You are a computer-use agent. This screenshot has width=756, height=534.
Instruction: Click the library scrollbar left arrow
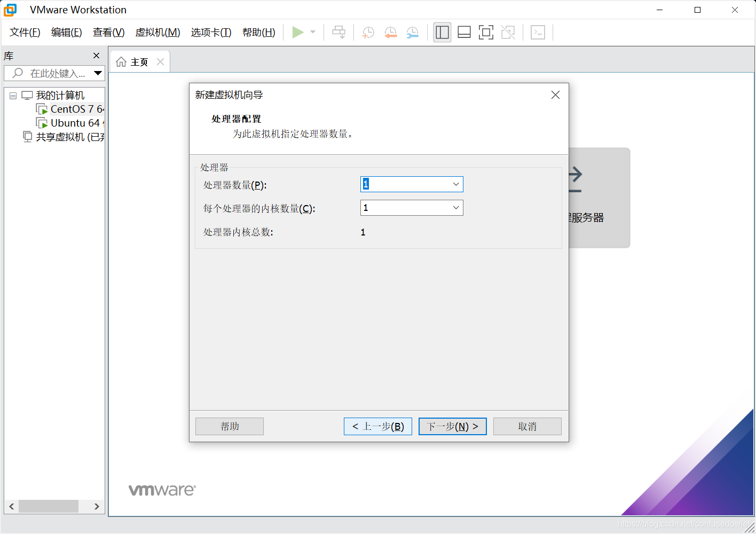[x=12, y=506]
